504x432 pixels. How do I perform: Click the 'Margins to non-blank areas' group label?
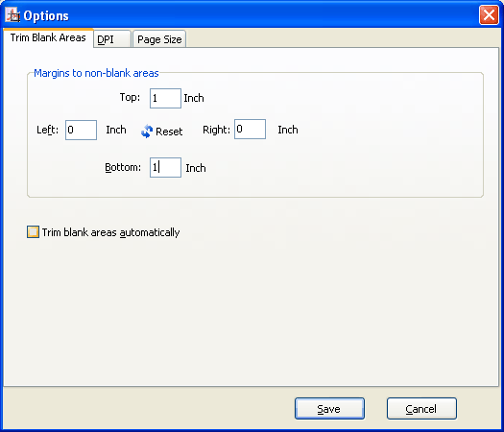(96, 73)
